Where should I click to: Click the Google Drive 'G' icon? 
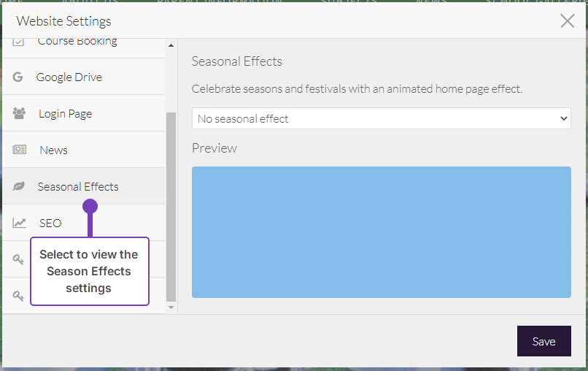[x=18, y=77]
